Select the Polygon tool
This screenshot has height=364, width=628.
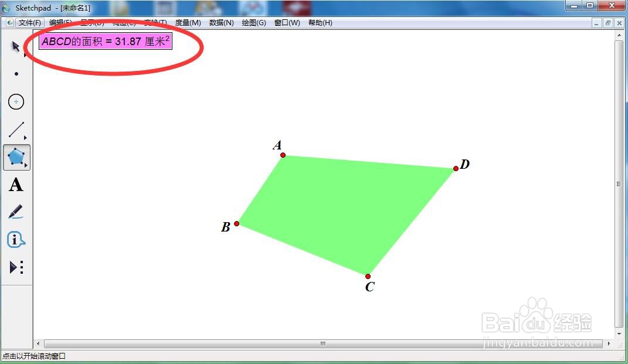coord(16,157)
